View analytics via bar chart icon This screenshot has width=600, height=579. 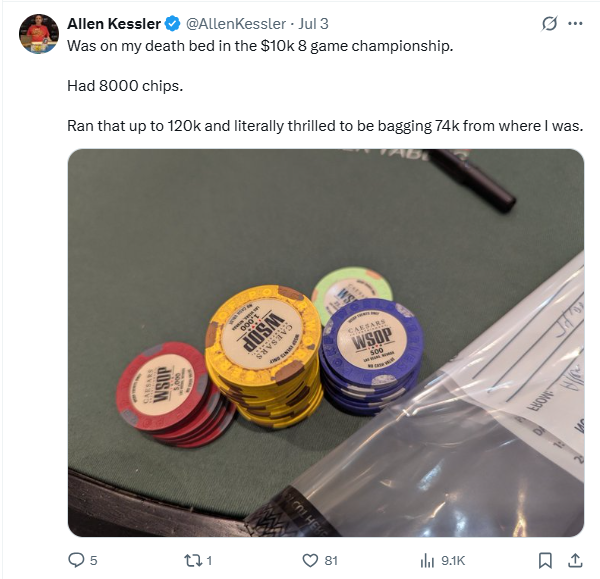point(427,561)
